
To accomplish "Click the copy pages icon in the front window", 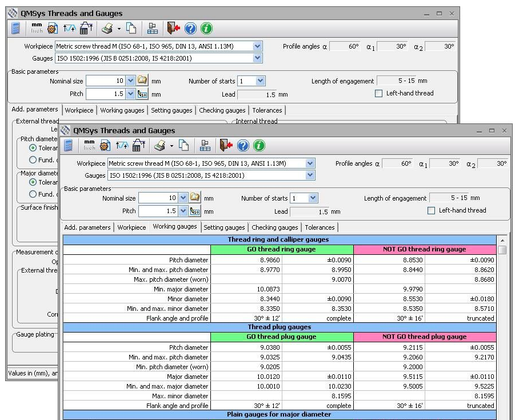I will click(184, 146).
